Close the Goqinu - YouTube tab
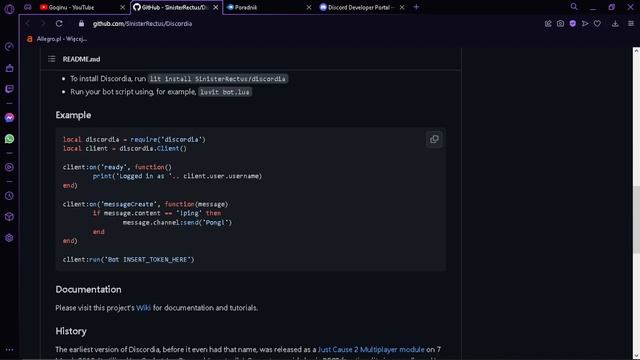 tap(122, 7)
